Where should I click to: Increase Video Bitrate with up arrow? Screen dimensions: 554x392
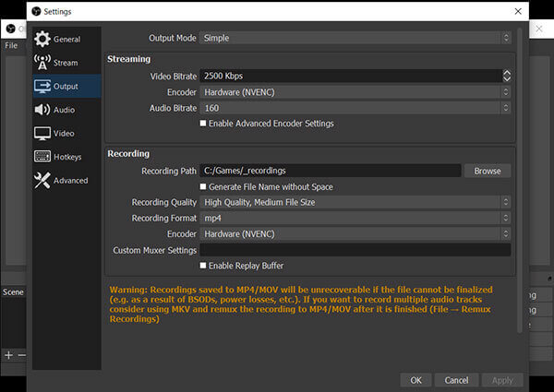tap(507, 73)
